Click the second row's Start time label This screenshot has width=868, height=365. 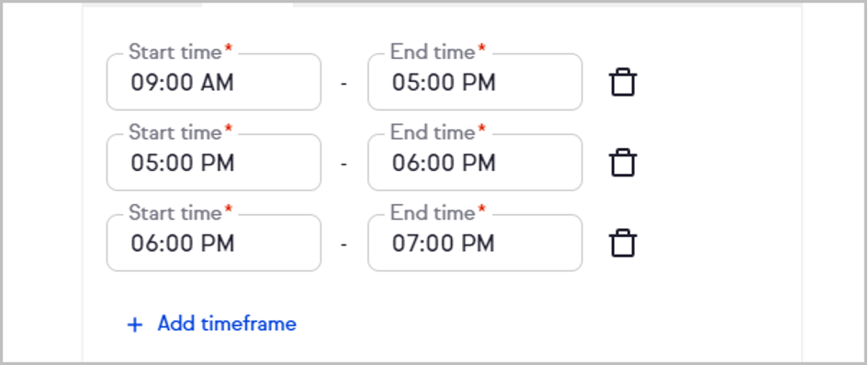(175, 132)
